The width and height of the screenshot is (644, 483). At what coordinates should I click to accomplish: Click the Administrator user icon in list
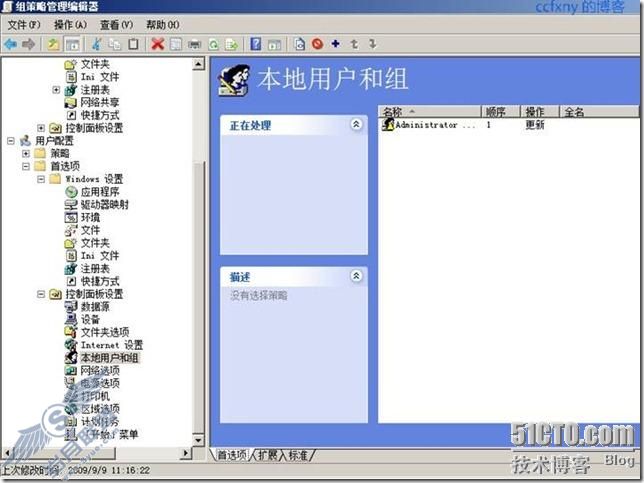(x=388, y=124)
